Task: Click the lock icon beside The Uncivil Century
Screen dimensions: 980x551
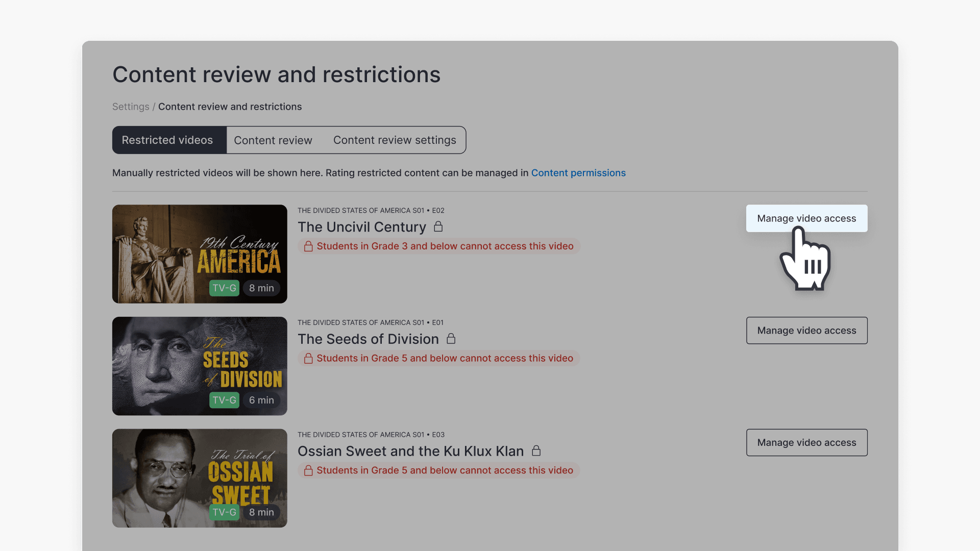Action: pos(438,227)
